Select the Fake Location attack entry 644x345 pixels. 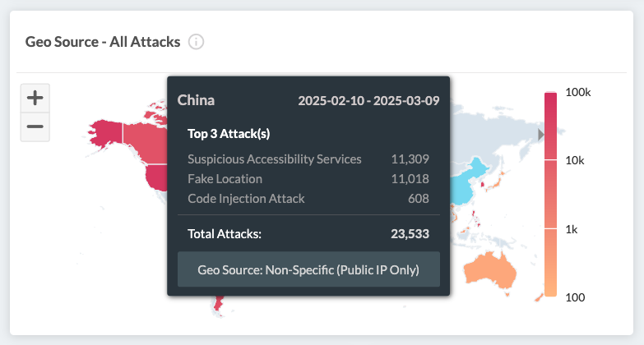(308, 178)
